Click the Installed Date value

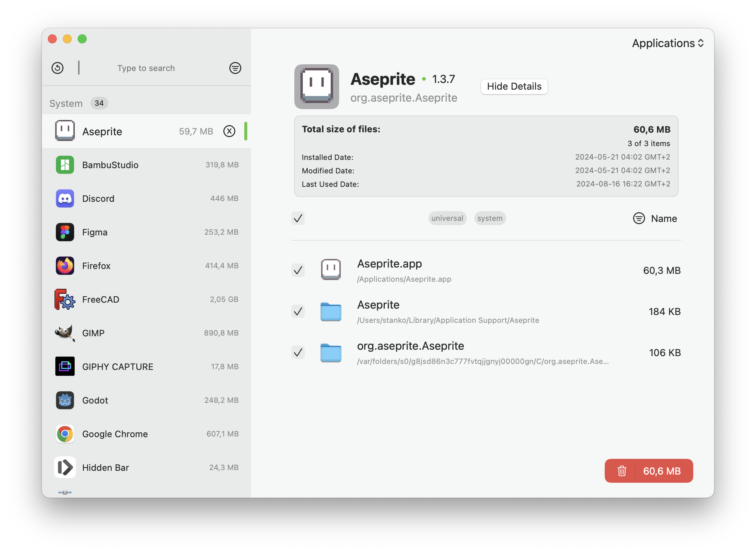pos(623,157)
